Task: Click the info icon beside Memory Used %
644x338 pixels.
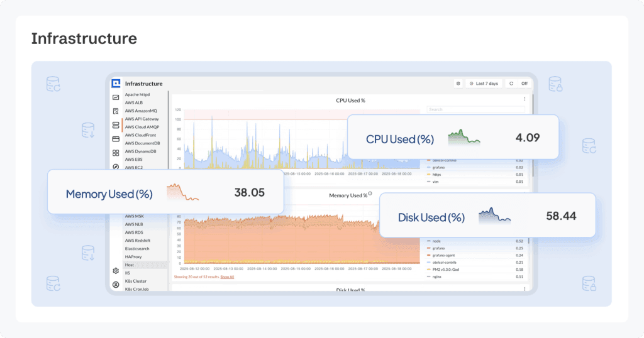Action: tap(370, 194)
